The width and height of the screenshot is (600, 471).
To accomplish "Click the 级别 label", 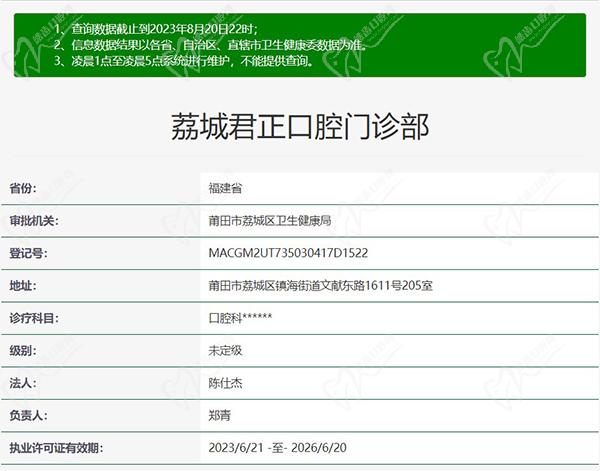I will pos(23,351).
